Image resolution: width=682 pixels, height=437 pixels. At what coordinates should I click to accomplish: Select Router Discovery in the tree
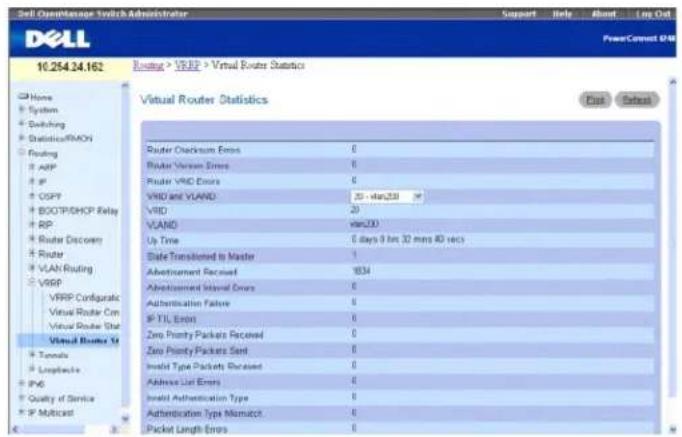(70, 240)
